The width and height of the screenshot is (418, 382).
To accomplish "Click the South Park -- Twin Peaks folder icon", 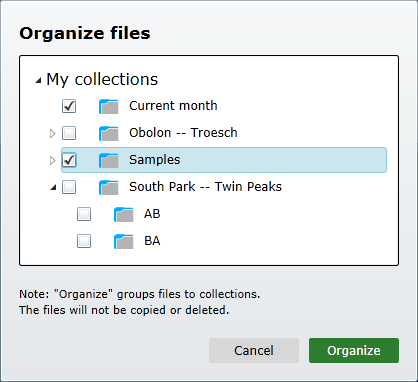I will pos(109,187).
